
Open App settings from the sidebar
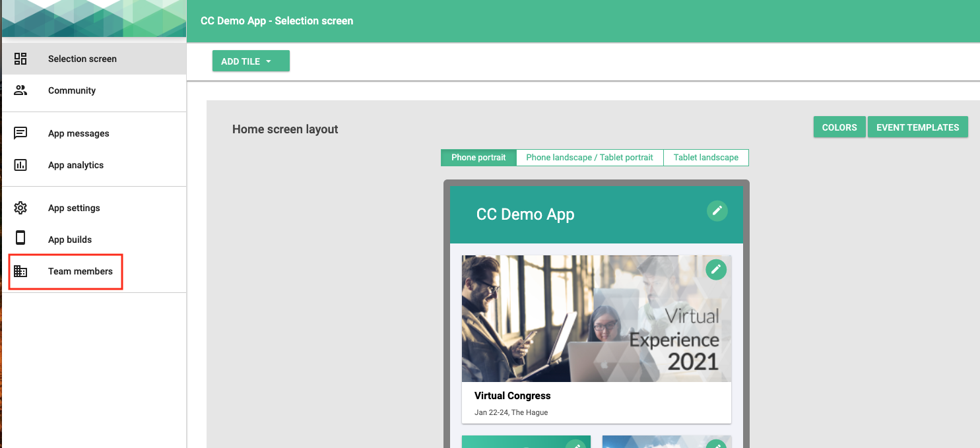coord(94,208)
